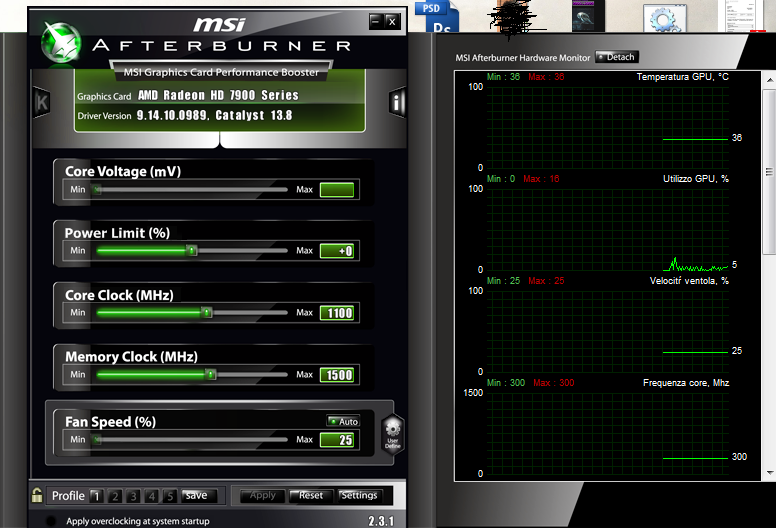Click the MSI Afterburner dragon logo

coord(61,44)
